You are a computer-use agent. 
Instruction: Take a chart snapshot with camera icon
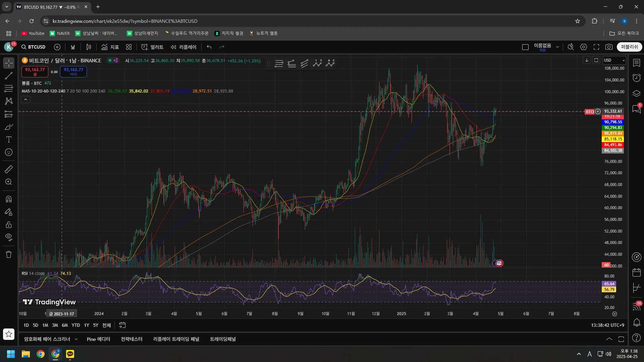click(609, 47)
